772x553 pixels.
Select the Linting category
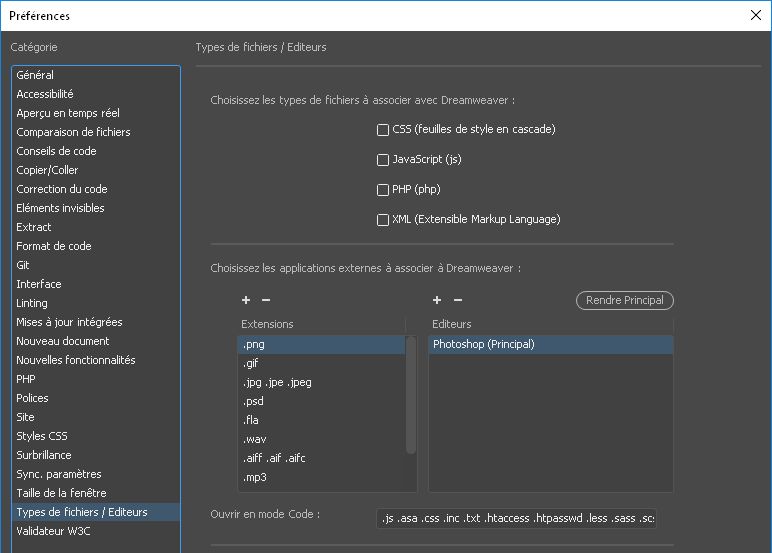pos(96,303)
